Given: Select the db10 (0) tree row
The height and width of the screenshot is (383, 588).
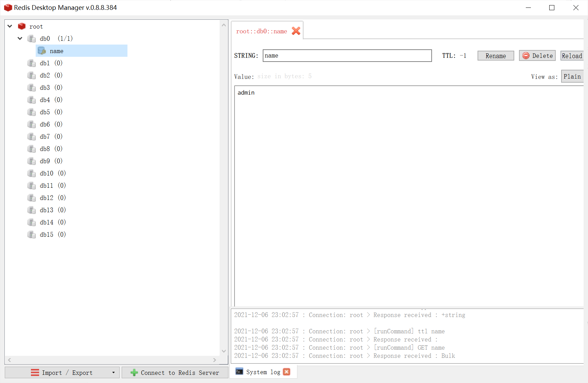Looking at the screenshot, I should (47, 173).
